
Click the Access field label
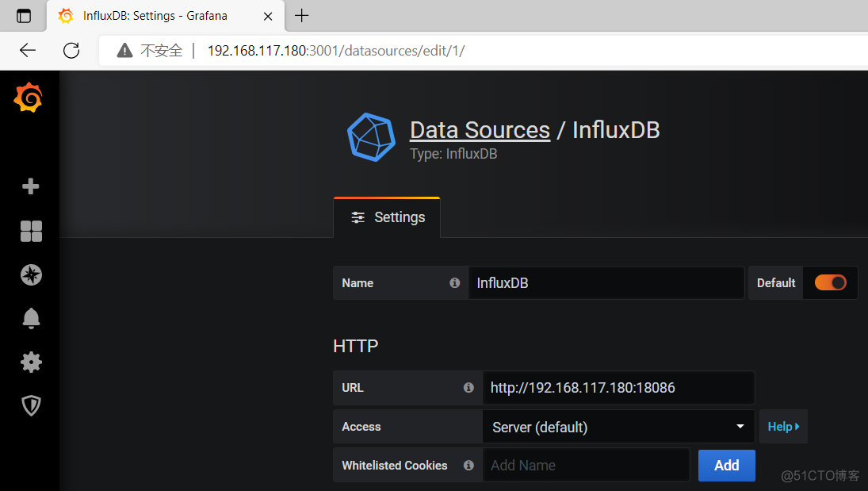click(361, 427)
